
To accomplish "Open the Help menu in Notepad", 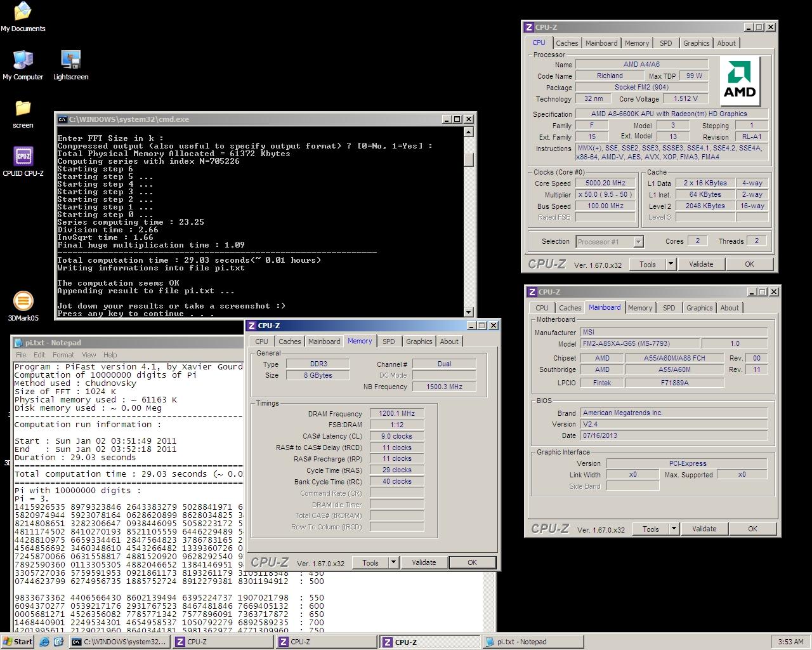I will tap(110, 355).
